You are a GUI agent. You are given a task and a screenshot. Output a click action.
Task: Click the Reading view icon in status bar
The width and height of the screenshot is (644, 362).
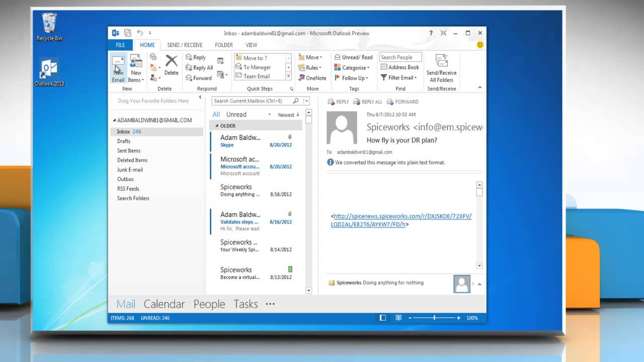tap(398, 318)
